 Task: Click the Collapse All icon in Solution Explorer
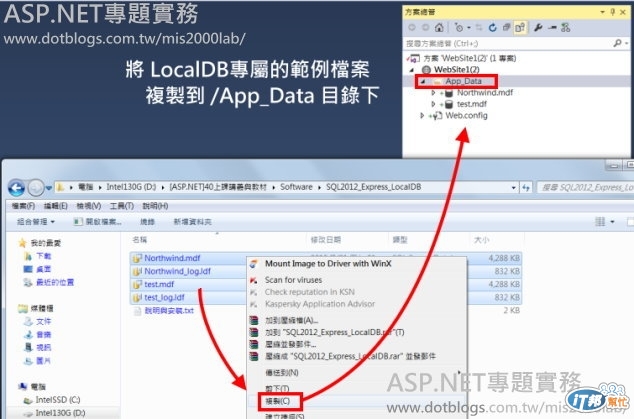point(506,28)
